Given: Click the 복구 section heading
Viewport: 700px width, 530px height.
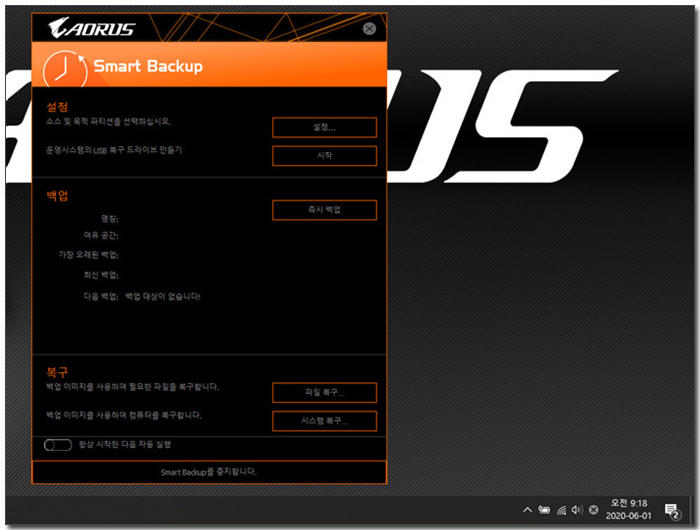Looking at the screenshot, I should click(57, 372).
